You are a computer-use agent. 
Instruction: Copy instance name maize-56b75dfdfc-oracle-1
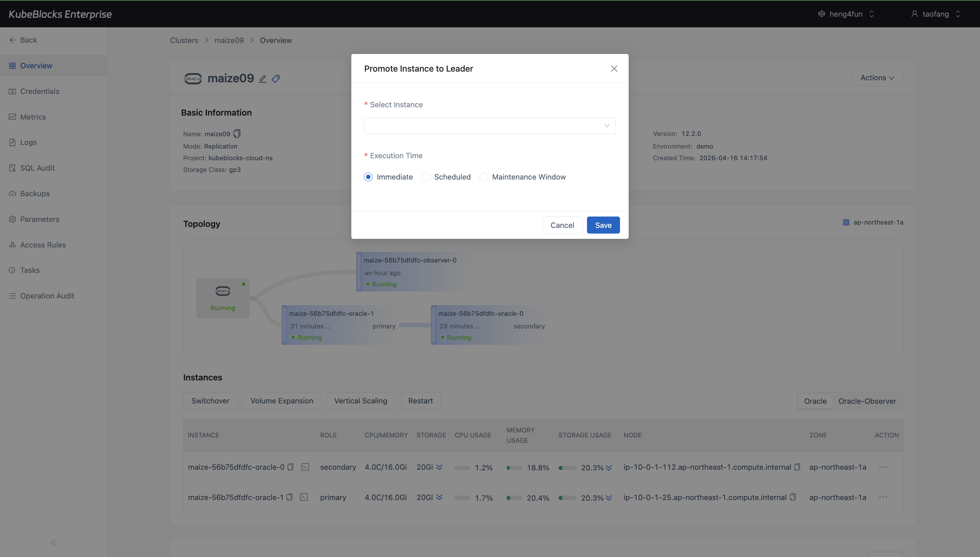[289, 497]
